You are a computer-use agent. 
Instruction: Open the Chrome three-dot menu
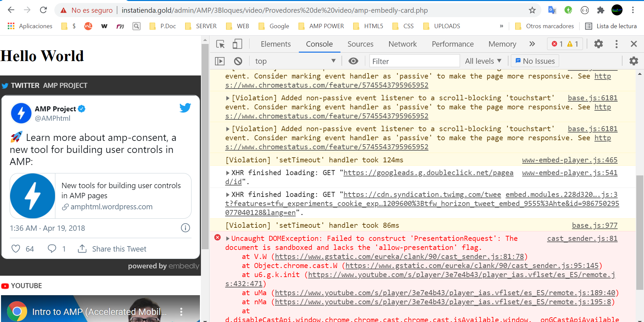coord(633,10)
